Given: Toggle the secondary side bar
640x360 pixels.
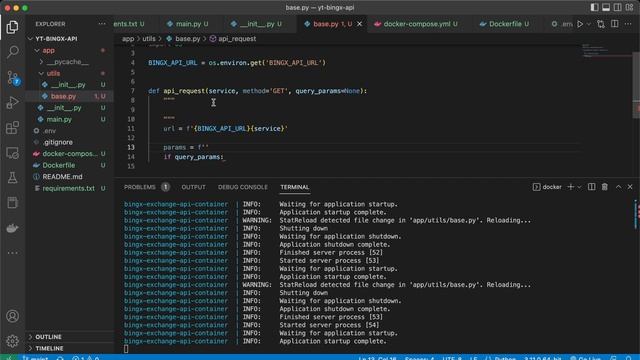Looking at the screenshot, I should click(x=618, y=8).
